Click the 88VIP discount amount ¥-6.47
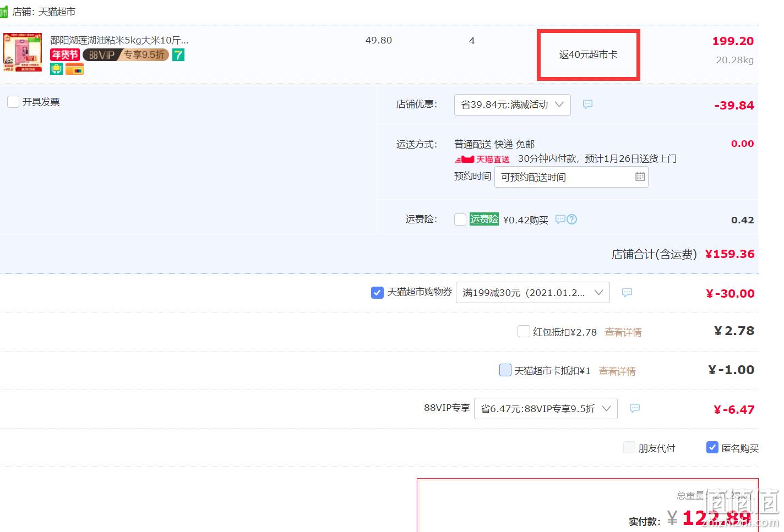Viewport: 784px width, 532px height. [x=734, y=410]
